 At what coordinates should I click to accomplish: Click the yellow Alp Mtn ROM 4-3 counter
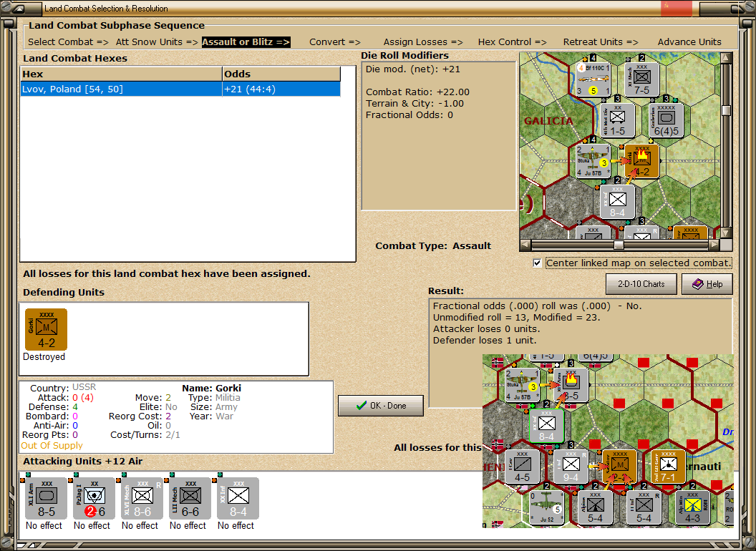pyautogui.click(x=692, y=507)
